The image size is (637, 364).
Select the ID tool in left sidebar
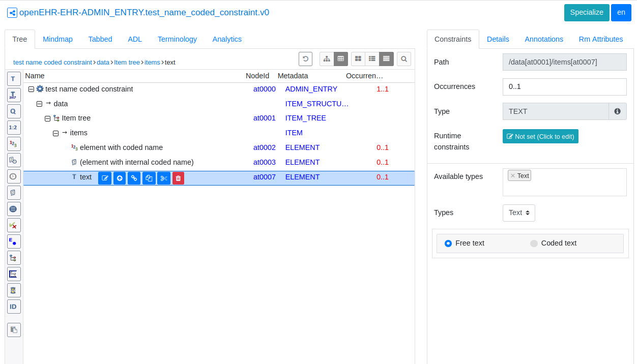tap(14, 307)
